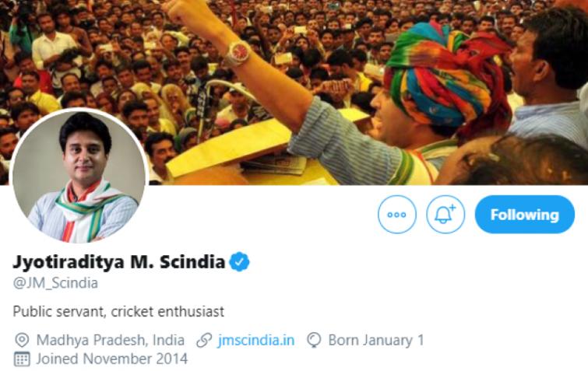Click the 'Madhya Pradesh, India' location text

pyautogui.click(x=110, y=340)
